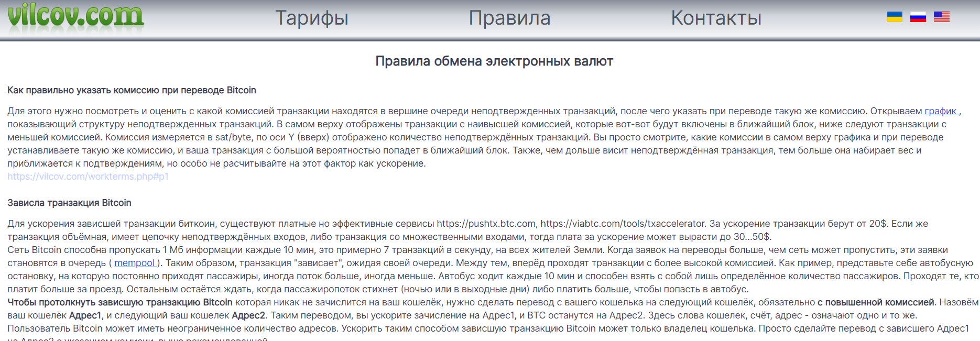Switch language with the US flag

(x=941, y=17)
